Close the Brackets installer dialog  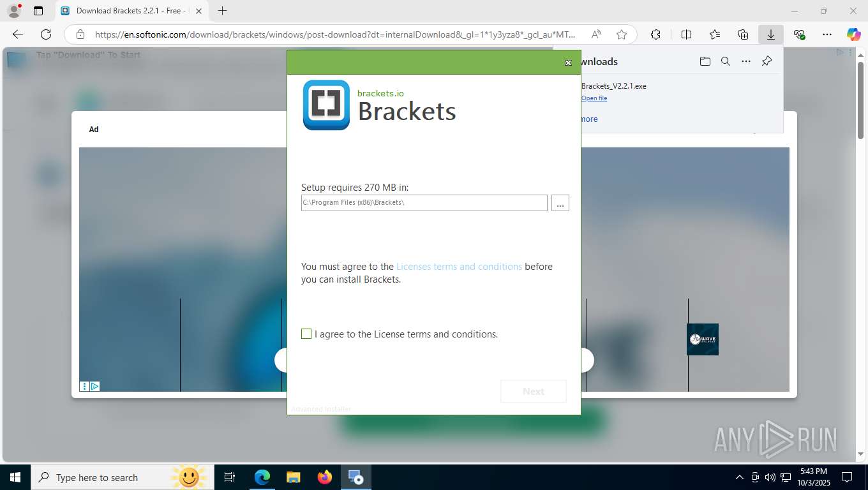[x=568, y=63]
